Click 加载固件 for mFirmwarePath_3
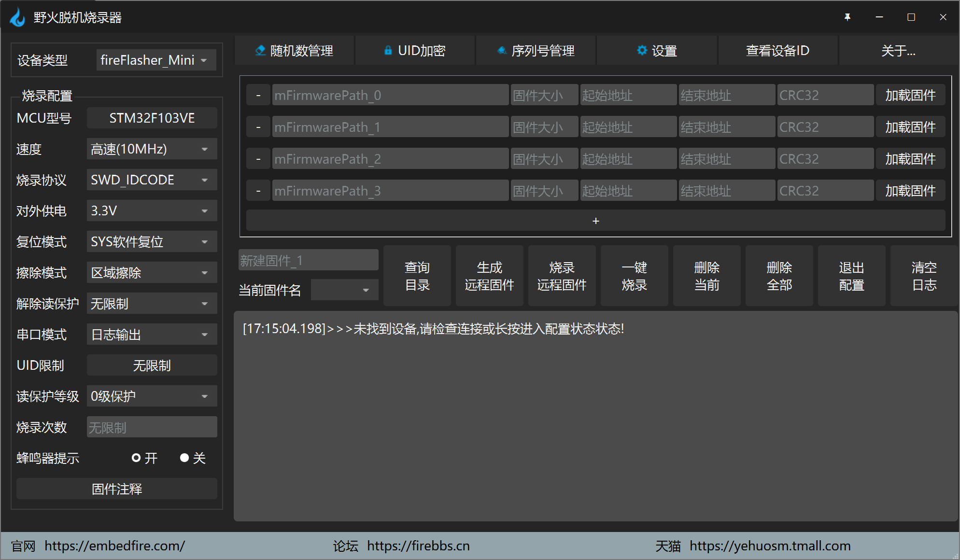 click(910, 191)
